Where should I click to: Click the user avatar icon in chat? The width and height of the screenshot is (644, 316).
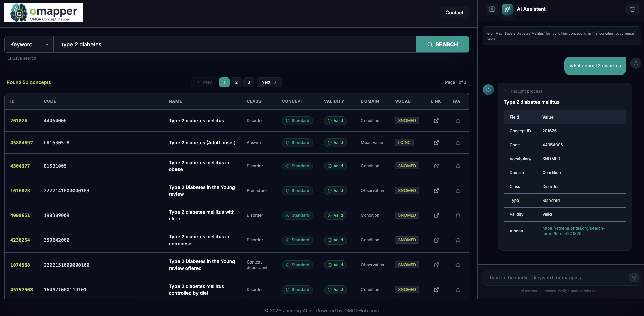(x=636, y=63)
